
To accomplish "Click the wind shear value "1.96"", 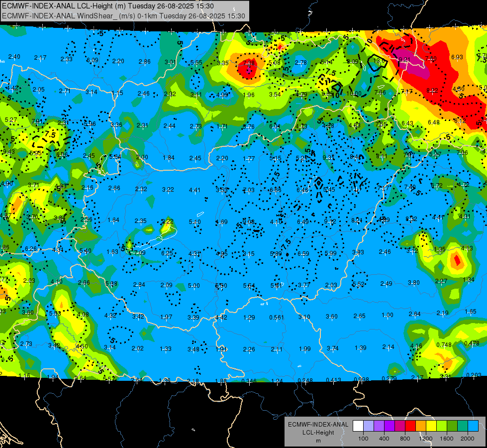I will point(249,95).
